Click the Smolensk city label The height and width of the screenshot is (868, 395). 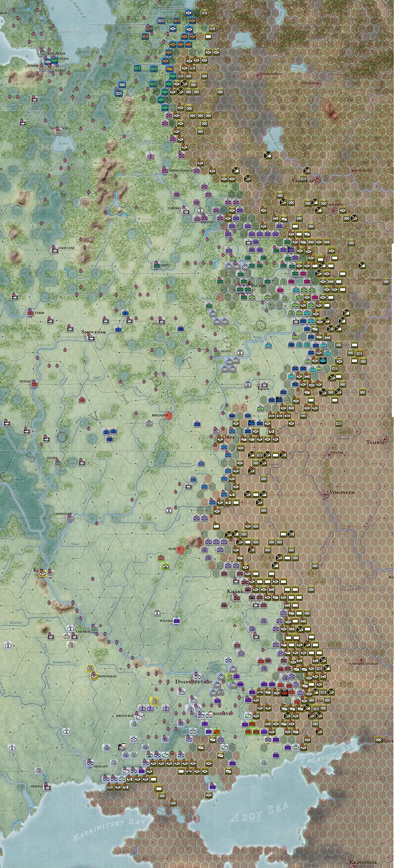click(93, 332)
